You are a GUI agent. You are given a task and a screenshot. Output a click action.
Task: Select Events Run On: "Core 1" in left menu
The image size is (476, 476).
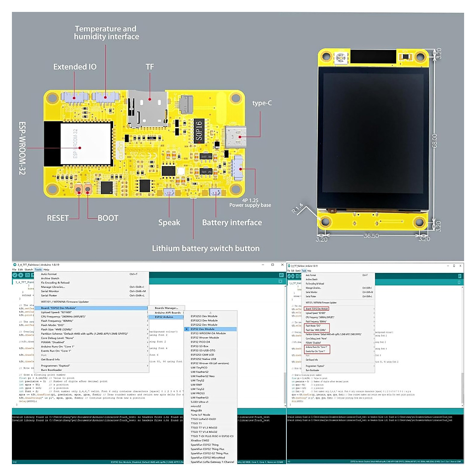pos(92,351)
